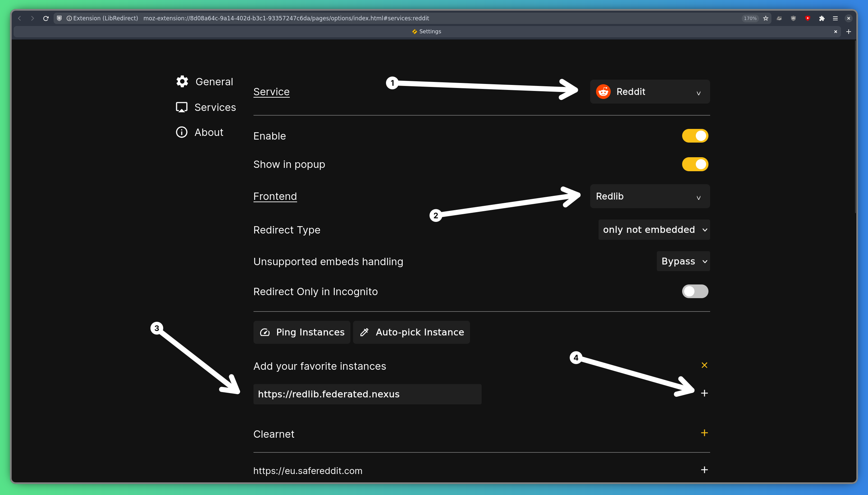Click the Ping Instances button

click(x=301, y=332)
